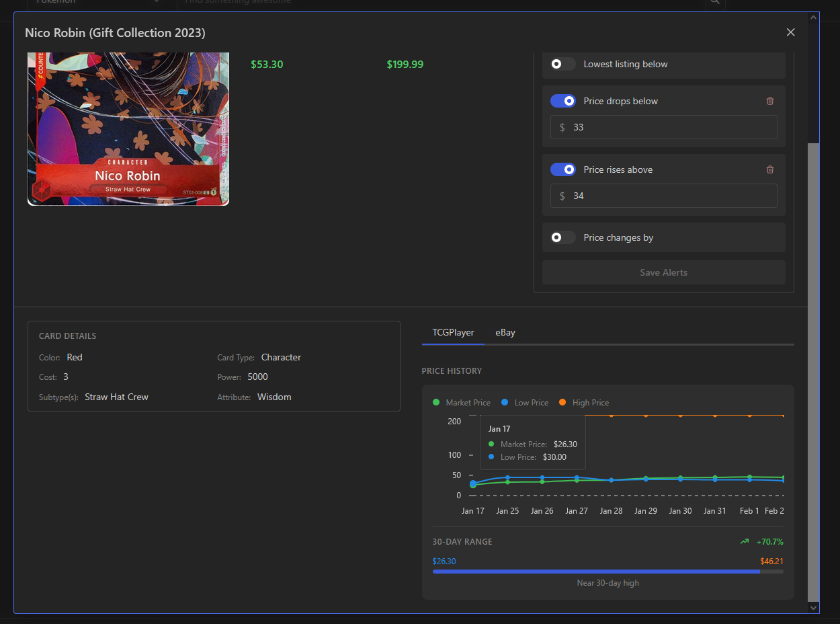Click scrollbar up arrow in dialog
The width and height of the screenshot is (840, 624).
coord(814,17)
